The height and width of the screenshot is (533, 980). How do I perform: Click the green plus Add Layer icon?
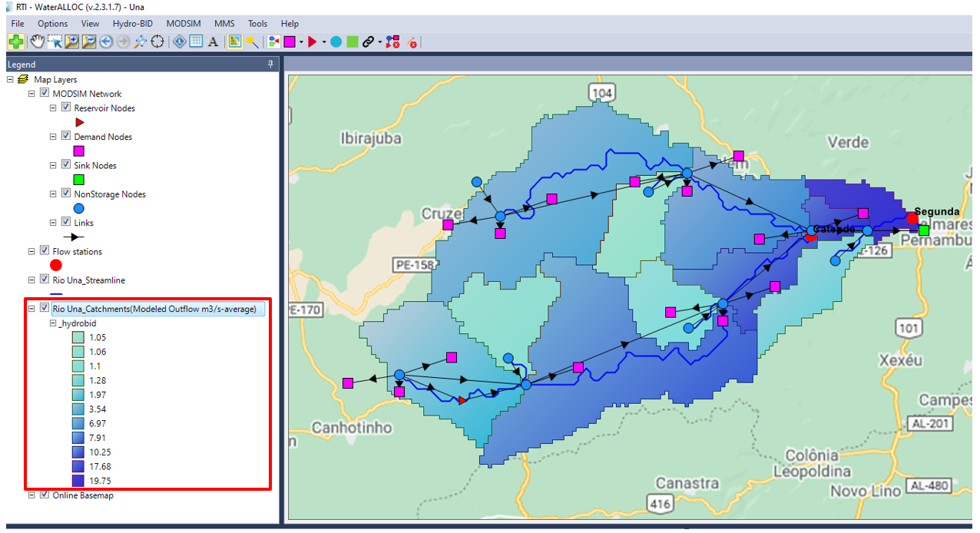coord(15,41)
